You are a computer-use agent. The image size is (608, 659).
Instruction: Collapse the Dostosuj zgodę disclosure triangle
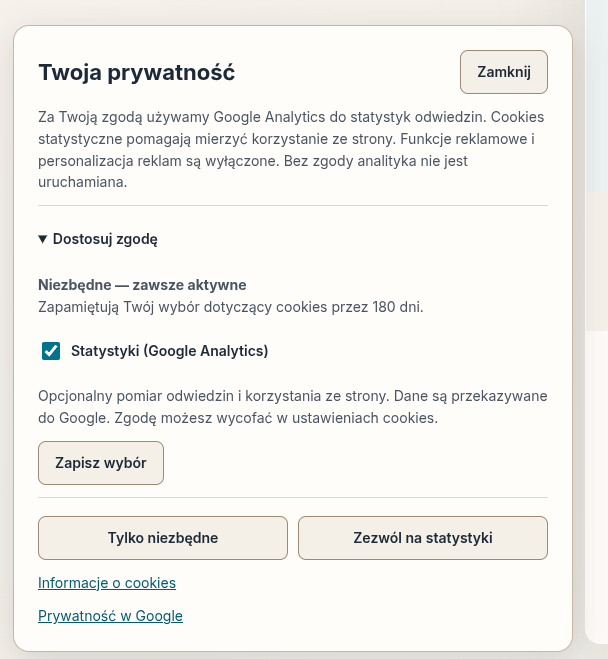coord(42,239)
